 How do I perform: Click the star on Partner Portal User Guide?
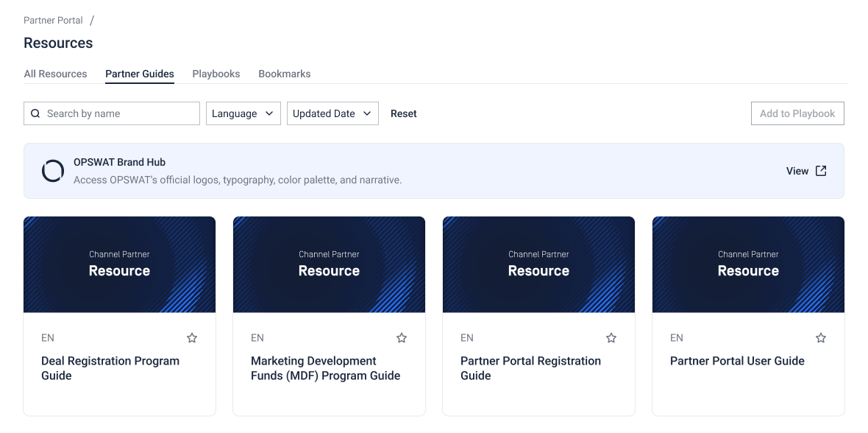[821, 338]
